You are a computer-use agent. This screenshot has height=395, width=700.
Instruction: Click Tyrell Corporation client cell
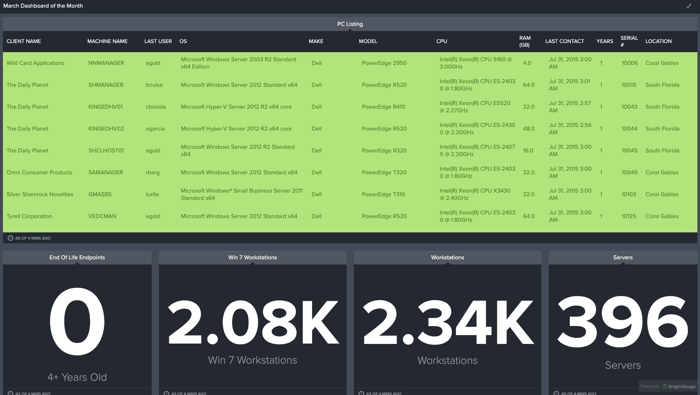29,216
